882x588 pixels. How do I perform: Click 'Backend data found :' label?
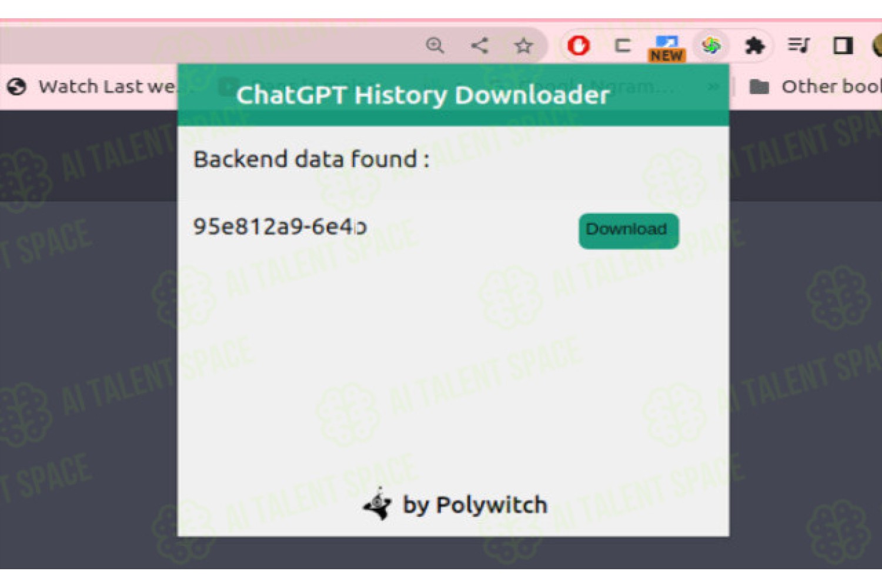[x=312, y=159]
